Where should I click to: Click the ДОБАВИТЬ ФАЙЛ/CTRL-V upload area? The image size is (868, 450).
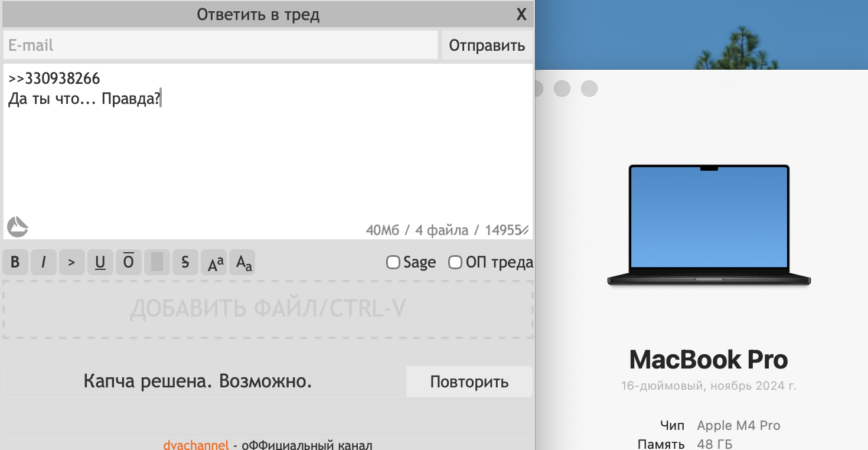click(268, 309)
